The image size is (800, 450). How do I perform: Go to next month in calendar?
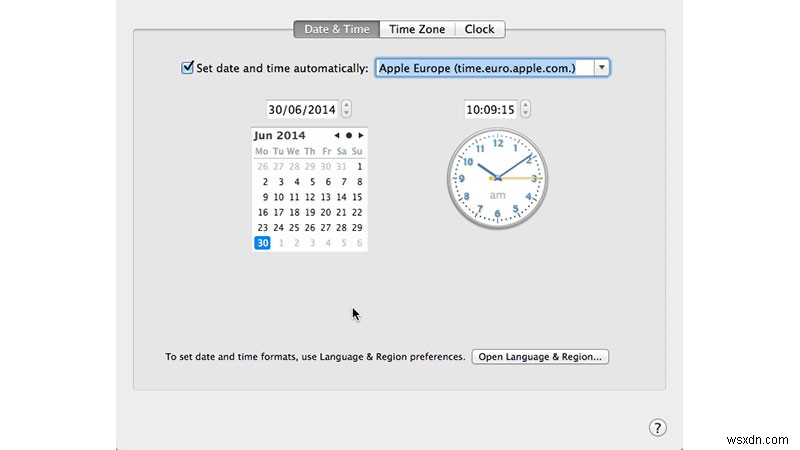click(x=361, y=136)
